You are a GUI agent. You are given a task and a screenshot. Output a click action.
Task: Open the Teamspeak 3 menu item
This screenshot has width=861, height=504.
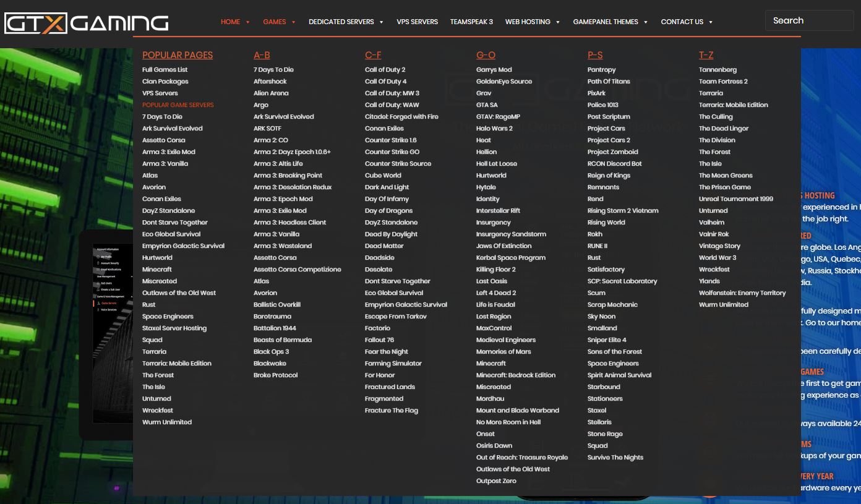click(471, 22)
